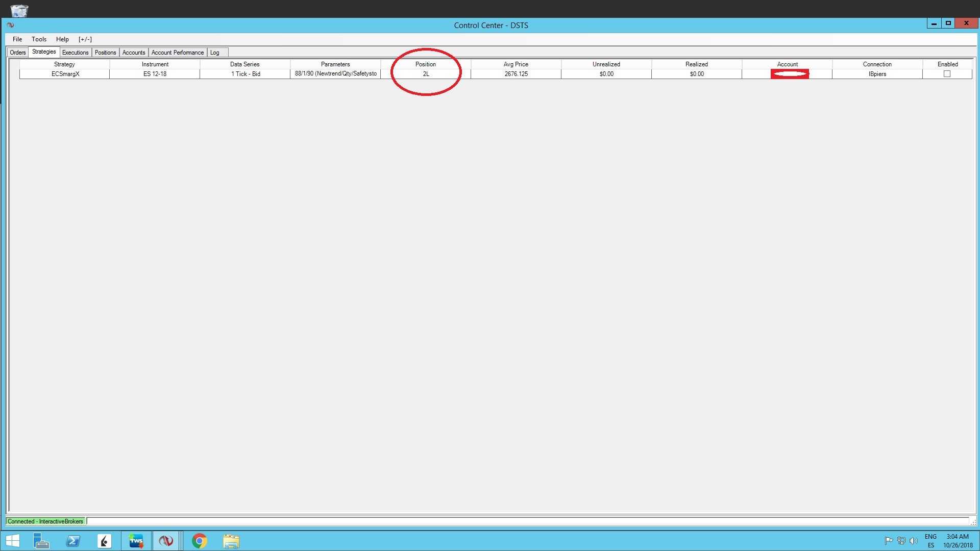The height and width of the screenshot is (551, 980).
Task: Click the NinjaTrader icon in title bar
Action: pyautogui.click(x=10, y=25)
